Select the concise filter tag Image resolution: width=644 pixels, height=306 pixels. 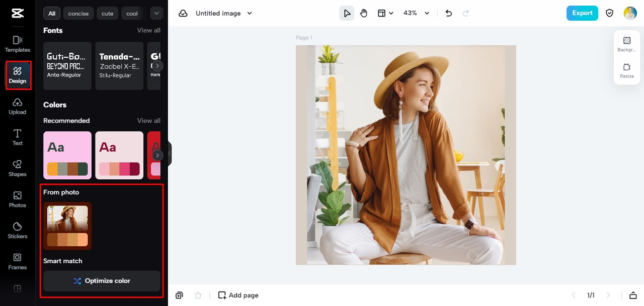point(78,14)
